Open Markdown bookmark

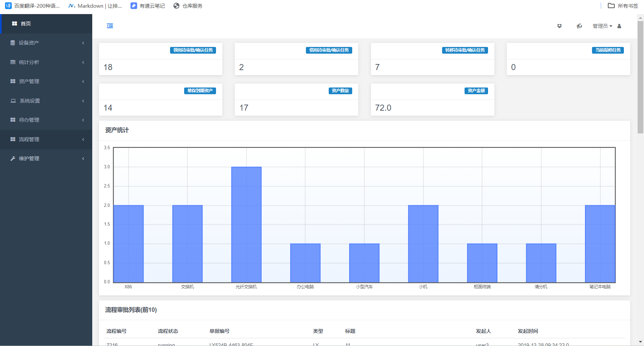point(95,6)
